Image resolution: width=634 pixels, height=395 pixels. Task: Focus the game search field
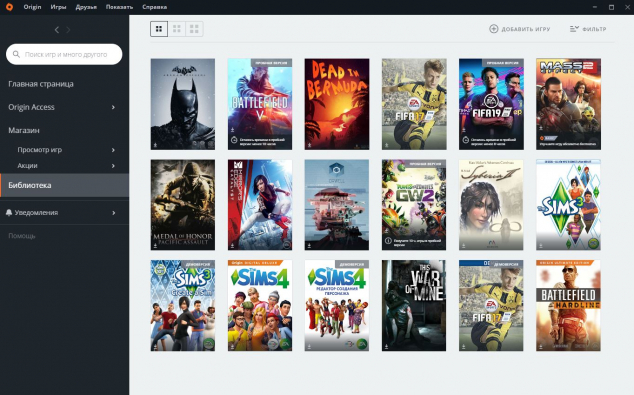(64, 54)
